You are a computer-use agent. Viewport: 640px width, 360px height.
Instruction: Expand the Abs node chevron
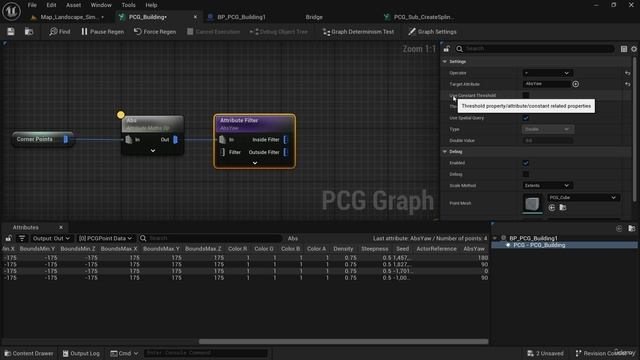153,151
